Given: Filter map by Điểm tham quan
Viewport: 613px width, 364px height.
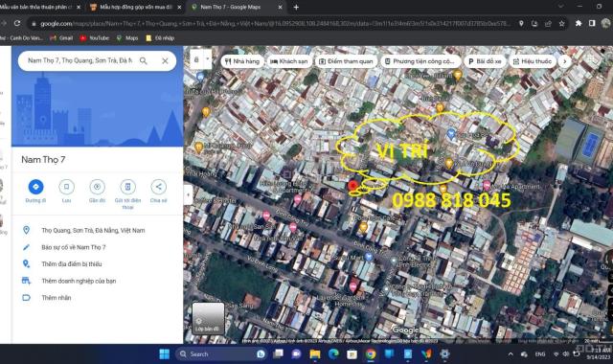Looking at the screenshot, I should [x=347, y=61].
